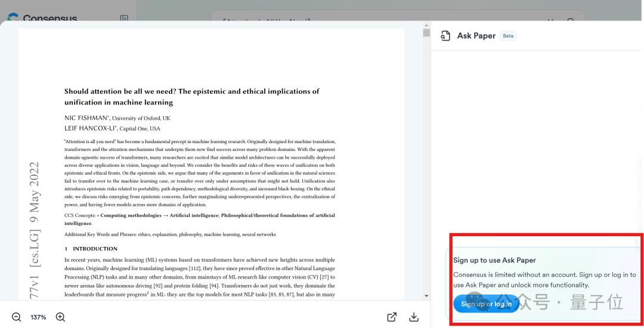Image resolution: width=644 pixels, height=328 pixels.
Task: Zoom out of the PDF document
Action: (x=16, y=317)
